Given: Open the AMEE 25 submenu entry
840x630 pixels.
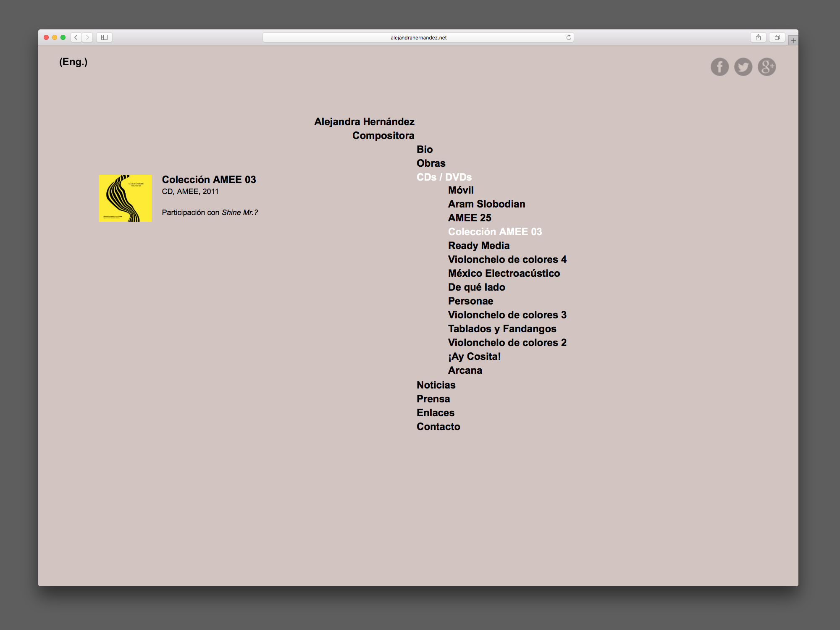Looking at the screenshot, I should click(x=470, y=218).
